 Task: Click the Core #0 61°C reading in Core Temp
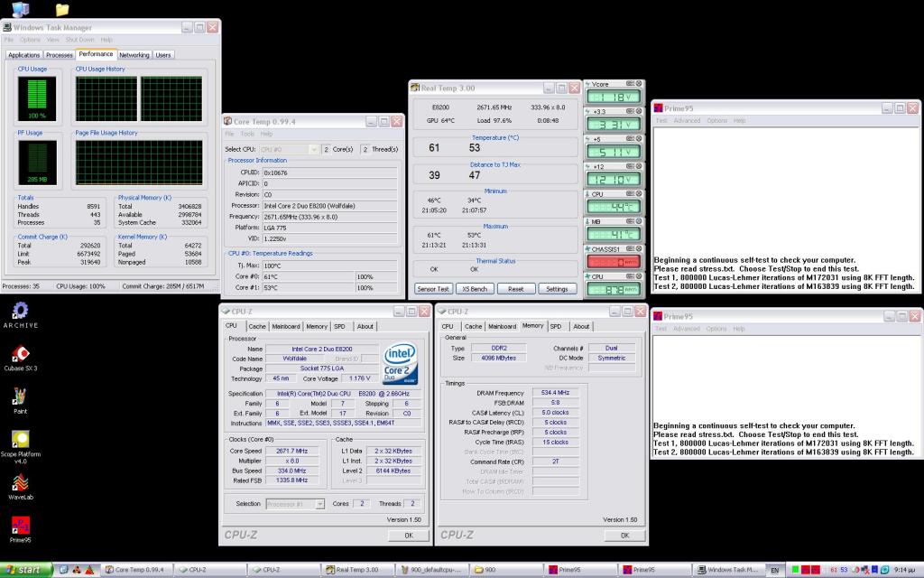tap(309, 276)
